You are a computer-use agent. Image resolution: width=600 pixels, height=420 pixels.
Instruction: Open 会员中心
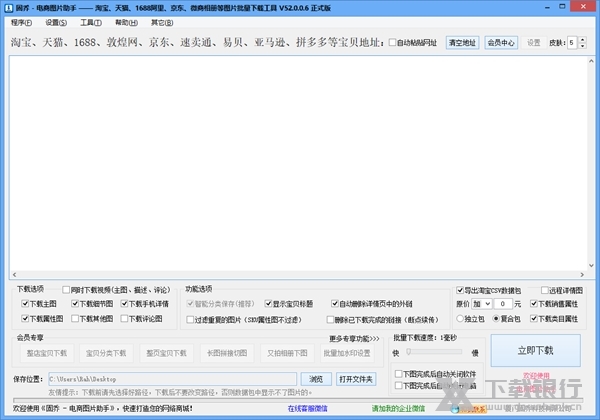tap(501, 42)
